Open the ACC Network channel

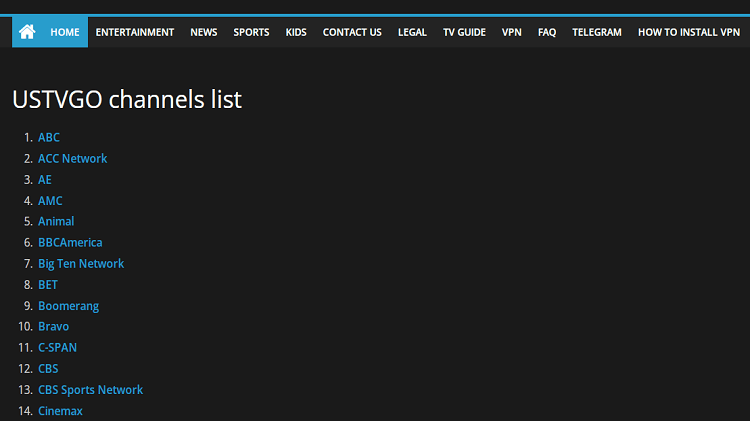(73, 158)
